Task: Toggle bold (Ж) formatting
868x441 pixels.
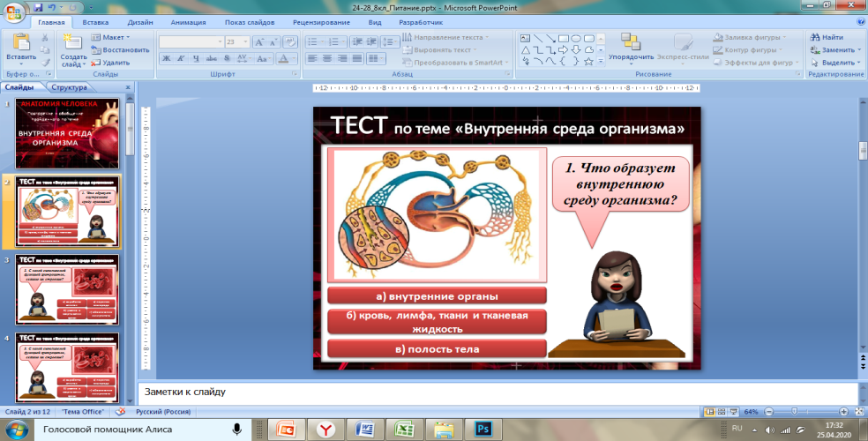Action: [x=165, y=57]
